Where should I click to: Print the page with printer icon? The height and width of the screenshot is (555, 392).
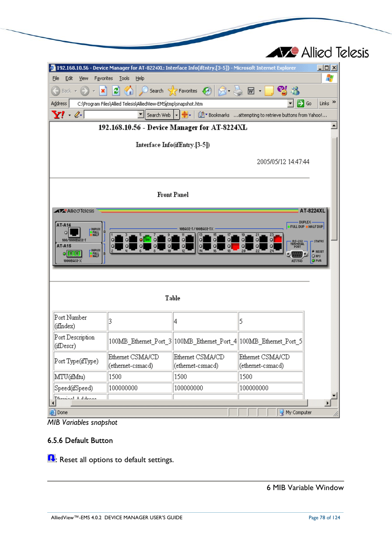pos(238,91)
